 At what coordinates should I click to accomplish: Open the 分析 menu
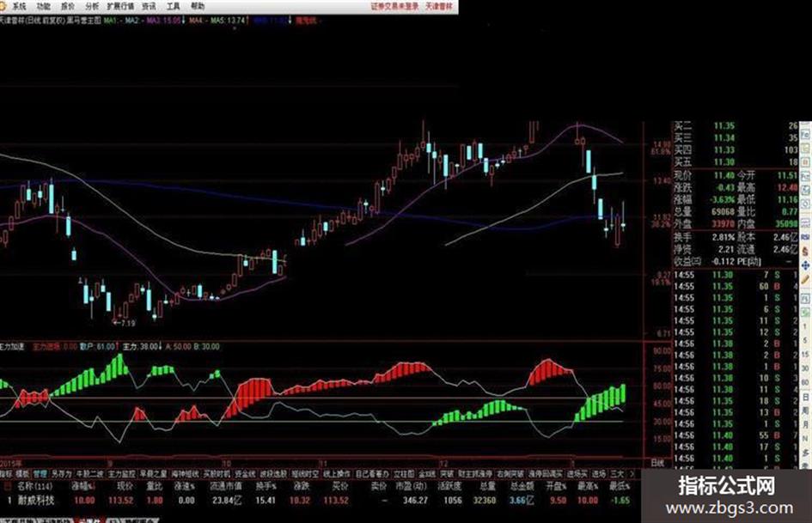[92, 6]
